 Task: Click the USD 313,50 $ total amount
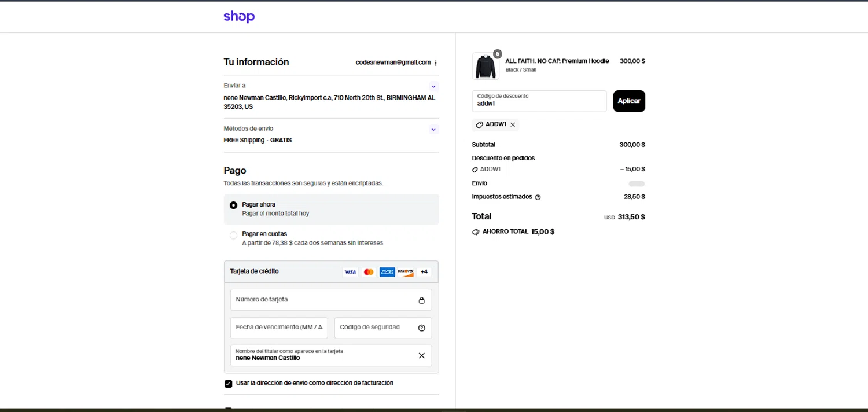click(x=624, y=217)
